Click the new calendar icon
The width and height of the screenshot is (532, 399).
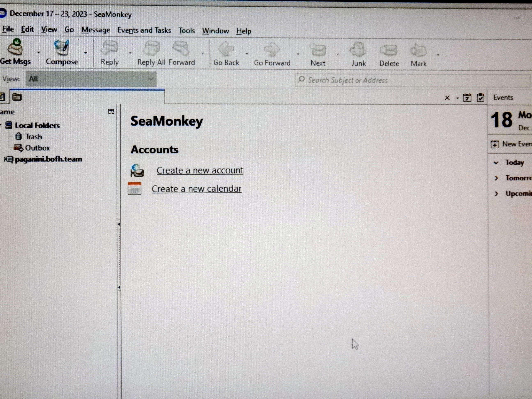134,188
